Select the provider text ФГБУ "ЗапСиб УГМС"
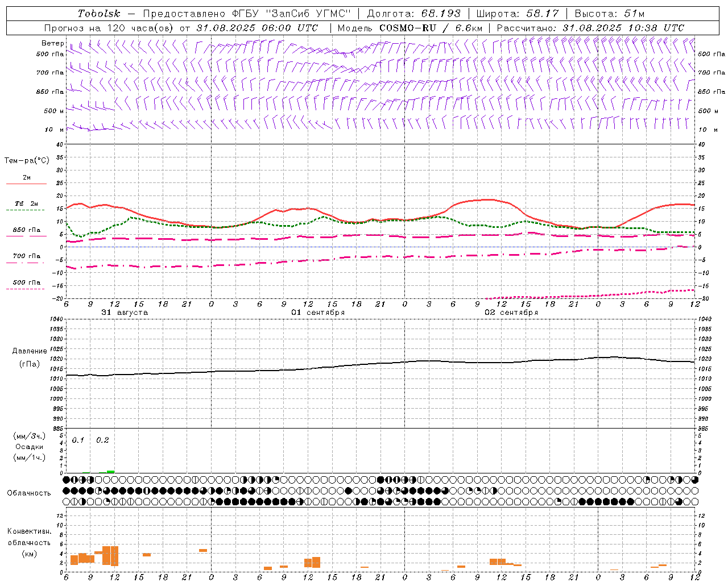Screen dimensions: 728x582 click(x=292, y=14)
